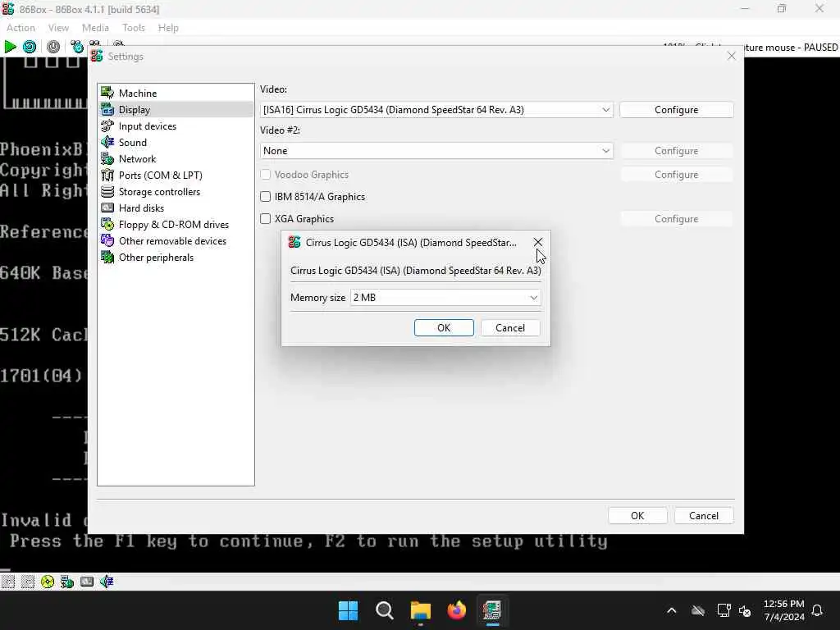Click the sound speaker status bar icon
Screen dimensions: 840x630
pyautogui.click(x=107, y=582)
